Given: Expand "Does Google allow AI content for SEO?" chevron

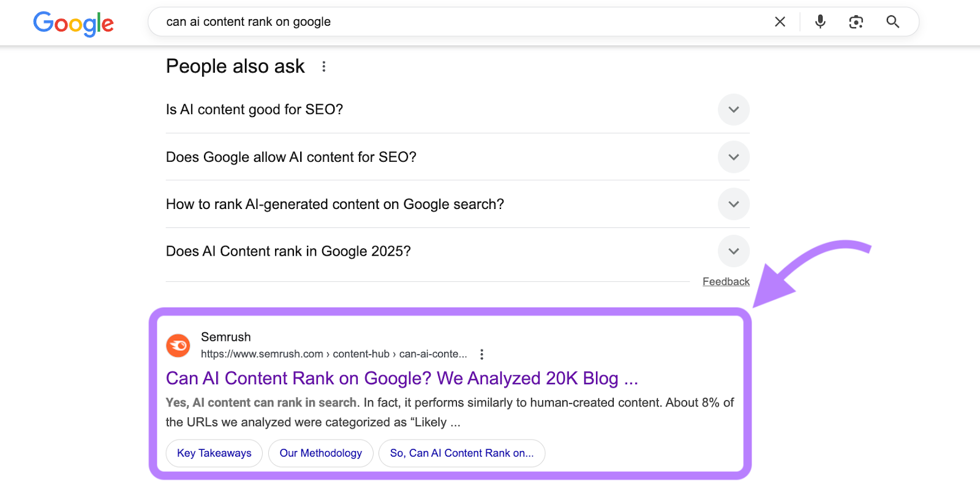Looking at the screenshot, I should pyautogui.click(x=733, y=157).
